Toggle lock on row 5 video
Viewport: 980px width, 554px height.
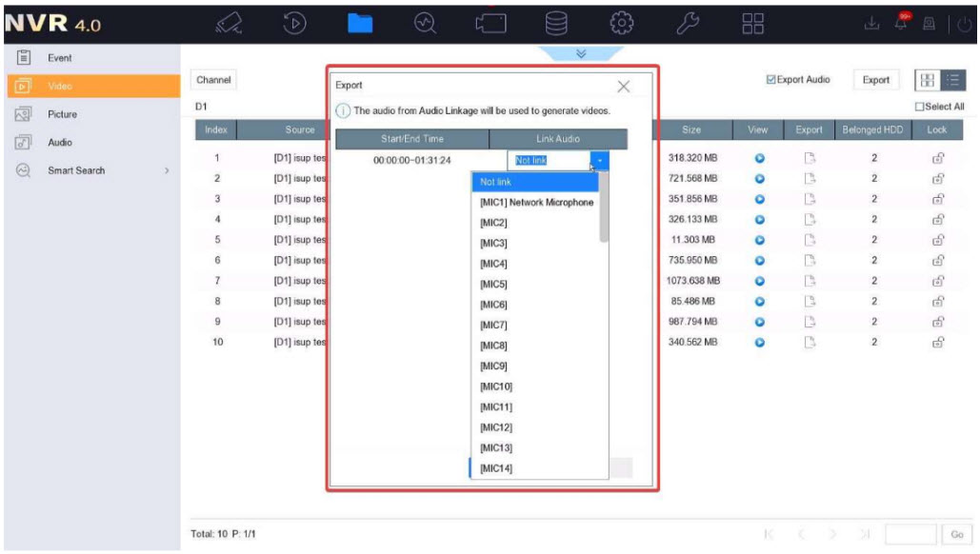[x=937, y=240]
